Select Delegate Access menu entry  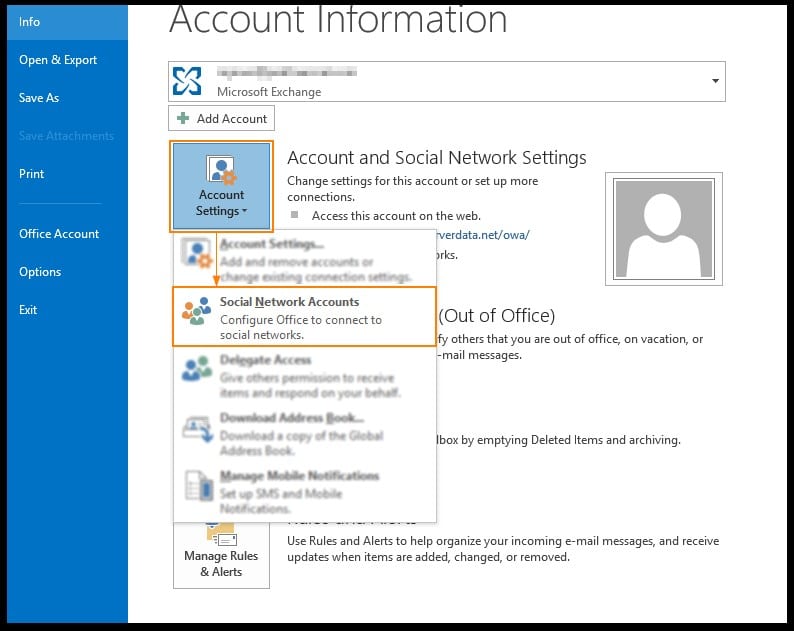click(x=304, y=376)
